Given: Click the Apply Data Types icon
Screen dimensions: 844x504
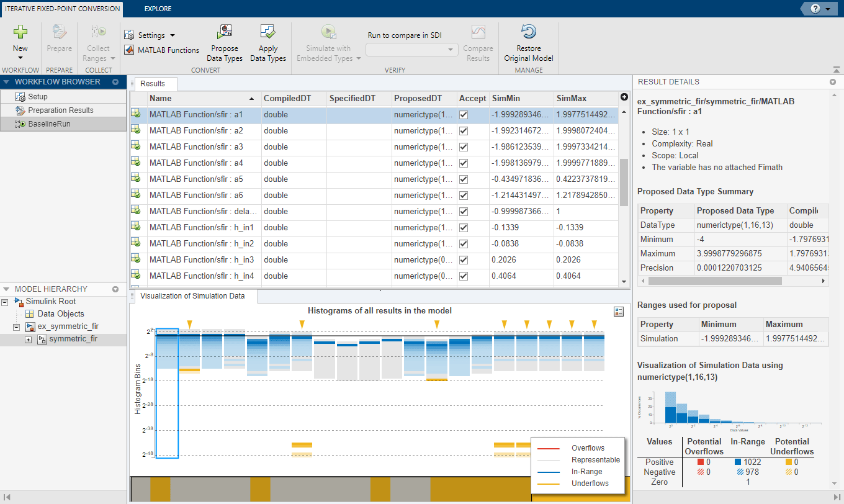Looking at the screenshot, I should click(x=268, y=33).
